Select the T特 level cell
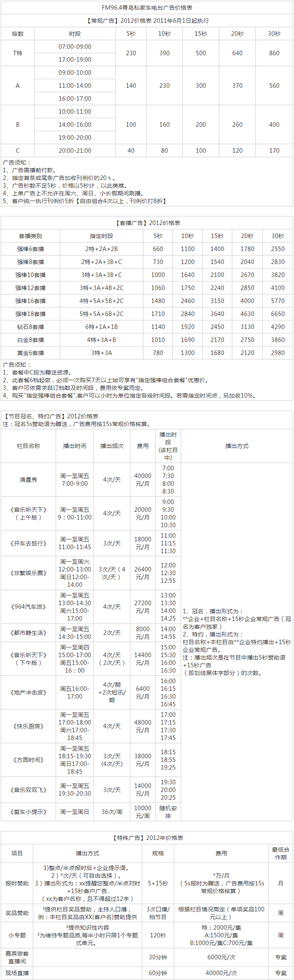This screenshot has height=980, width=294. (17, 53)
